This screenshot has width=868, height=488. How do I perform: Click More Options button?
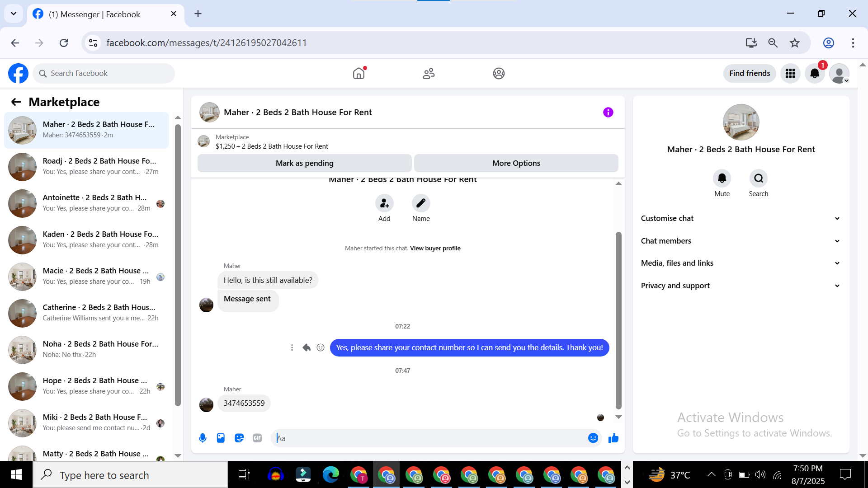click(x=516, y=163)
